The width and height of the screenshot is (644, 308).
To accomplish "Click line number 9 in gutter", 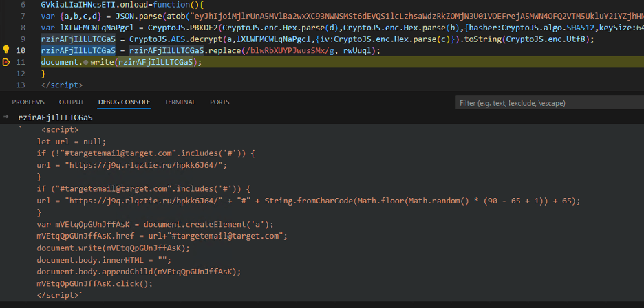I will point(22,39).
